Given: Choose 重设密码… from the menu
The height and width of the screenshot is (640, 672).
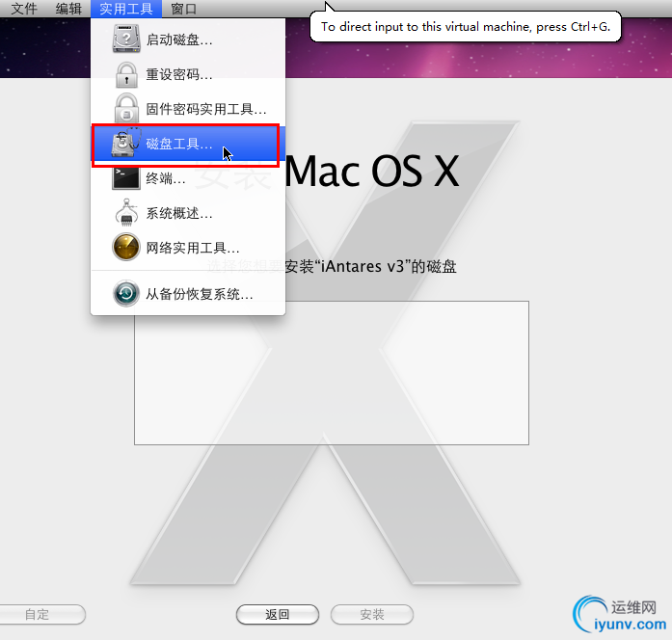Looking at the screenshot, I should [x=188, y=74].
